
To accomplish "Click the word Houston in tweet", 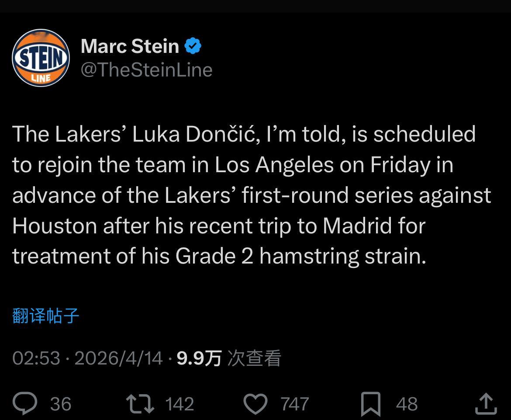I will point(55,226).
